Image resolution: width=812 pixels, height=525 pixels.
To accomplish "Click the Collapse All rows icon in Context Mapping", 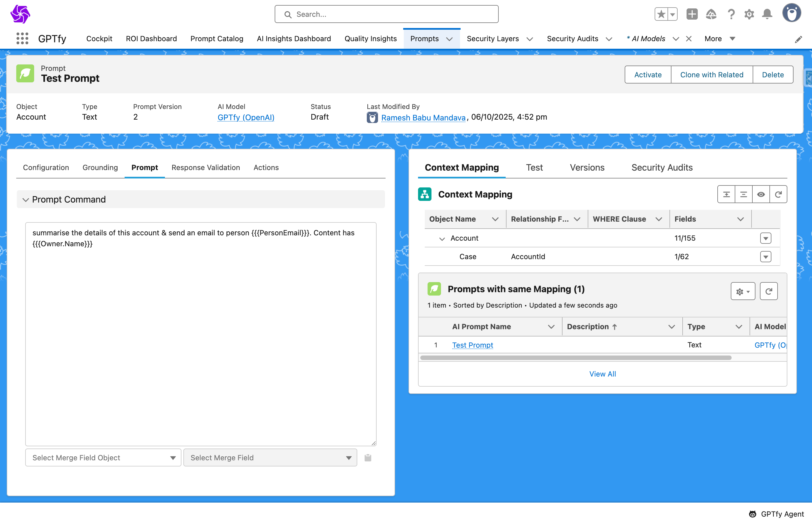I will pyautogui.click(x=743, y=194).
